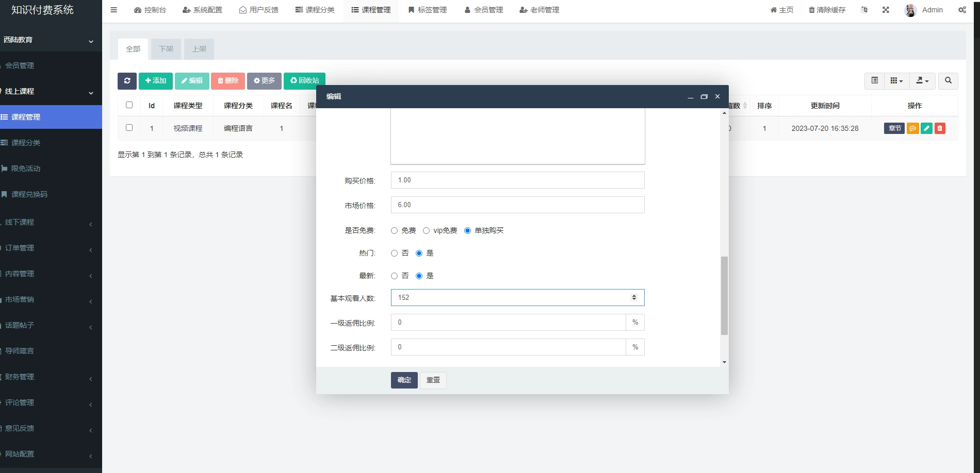Go to 主页 home link
This screenshot has width=980, height=473.
pos(782,10)
